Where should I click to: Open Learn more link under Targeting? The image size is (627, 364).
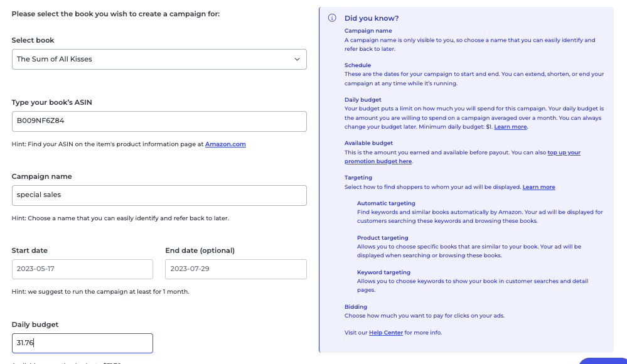point(539,187)
